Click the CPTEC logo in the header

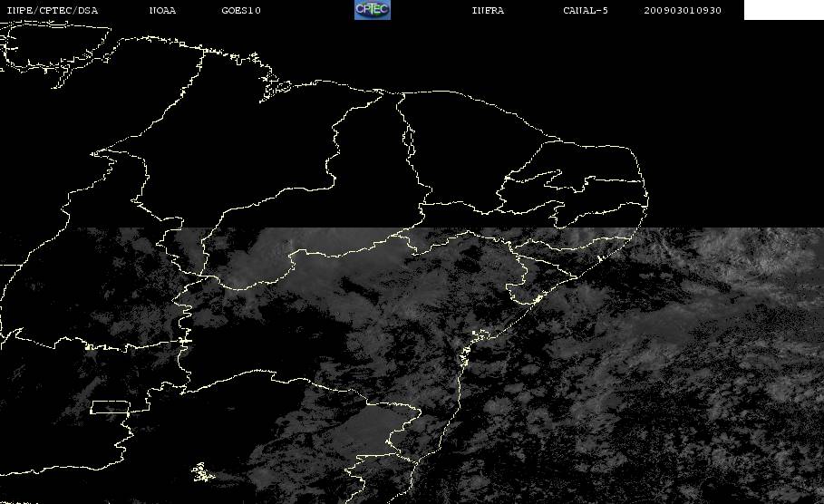point(372,9)
